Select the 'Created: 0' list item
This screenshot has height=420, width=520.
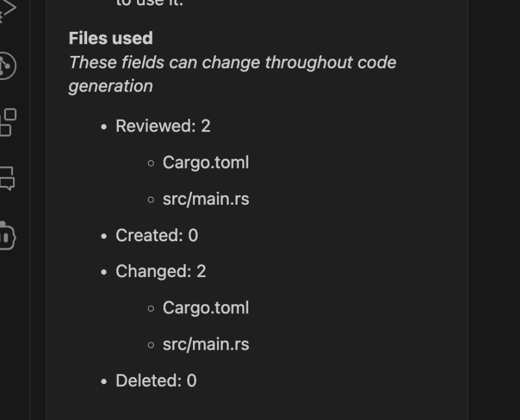click(x=157, y=235)
